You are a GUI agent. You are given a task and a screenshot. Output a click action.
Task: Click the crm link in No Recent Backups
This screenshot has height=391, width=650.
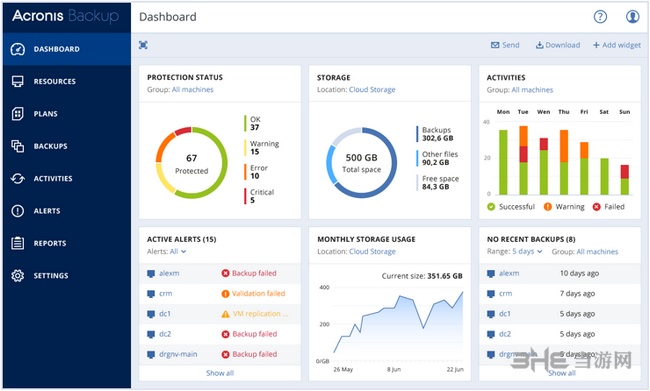point(505,294)
